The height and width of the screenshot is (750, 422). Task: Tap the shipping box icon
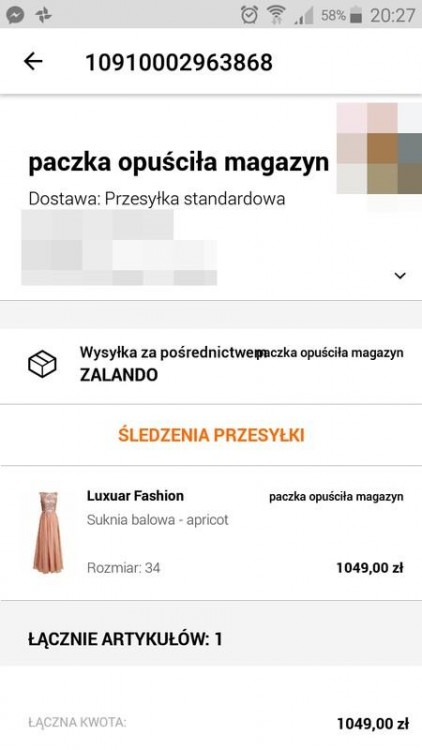(42, 364)
